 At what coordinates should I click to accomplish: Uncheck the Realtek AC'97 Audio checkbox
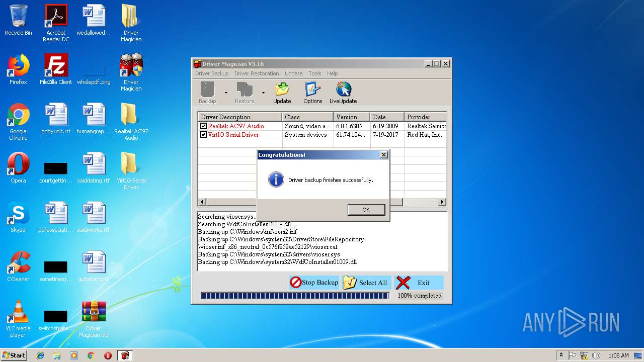click(x=203, y=126)
